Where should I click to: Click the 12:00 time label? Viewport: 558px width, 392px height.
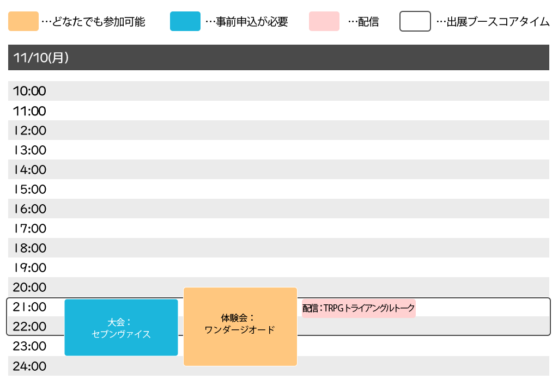pos(29,131)
